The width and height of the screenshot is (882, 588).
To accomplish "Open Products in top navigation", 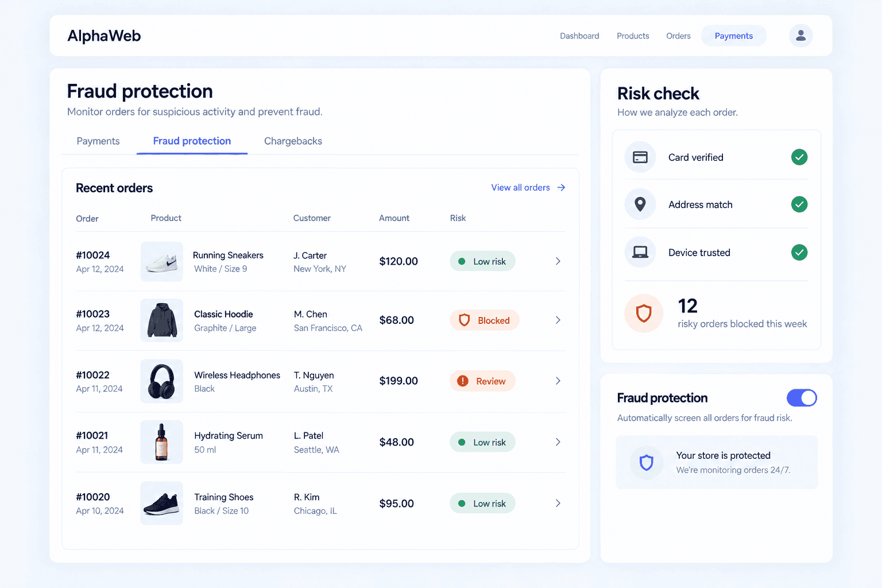I will [x=633, y=36].
